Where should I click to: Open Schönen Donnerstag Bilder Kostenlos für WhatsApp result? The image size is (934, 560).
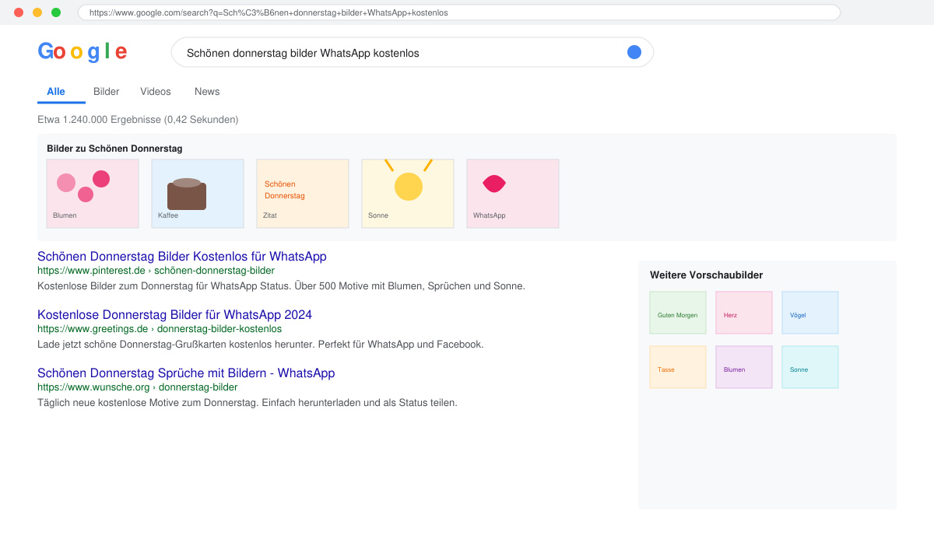point(182,257)
